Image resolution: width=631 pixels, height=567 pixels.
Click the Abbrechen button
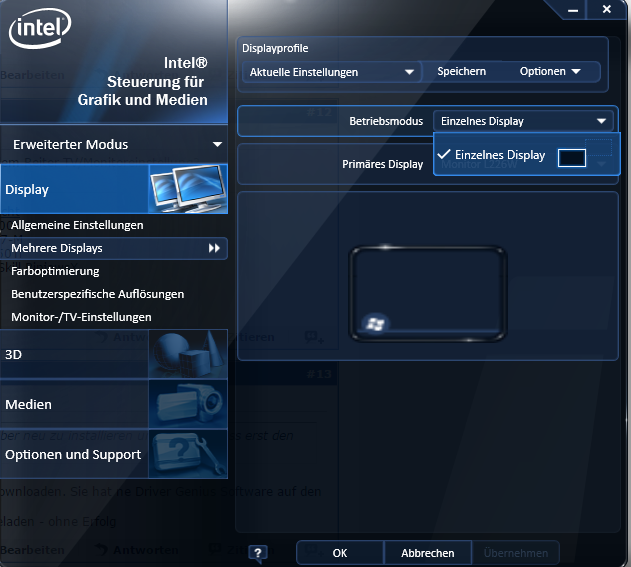[x=427, y=553]
